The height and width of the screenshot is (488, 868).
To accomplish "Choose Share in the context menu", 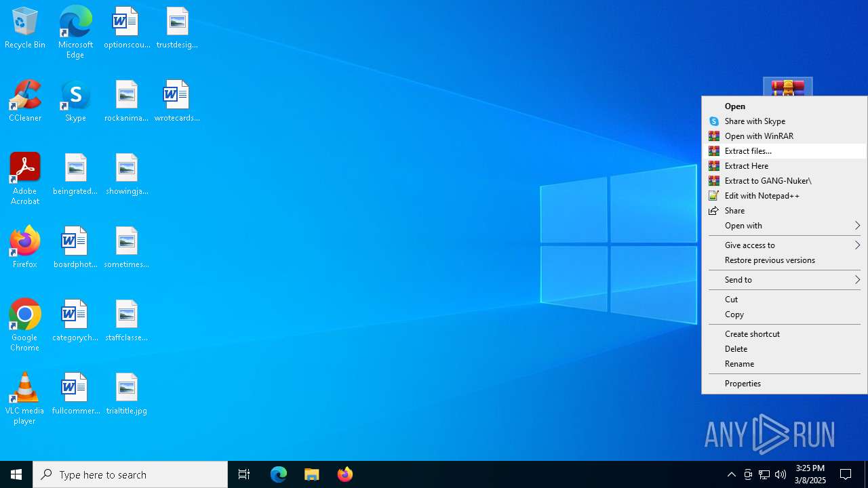I will (785, 211).
